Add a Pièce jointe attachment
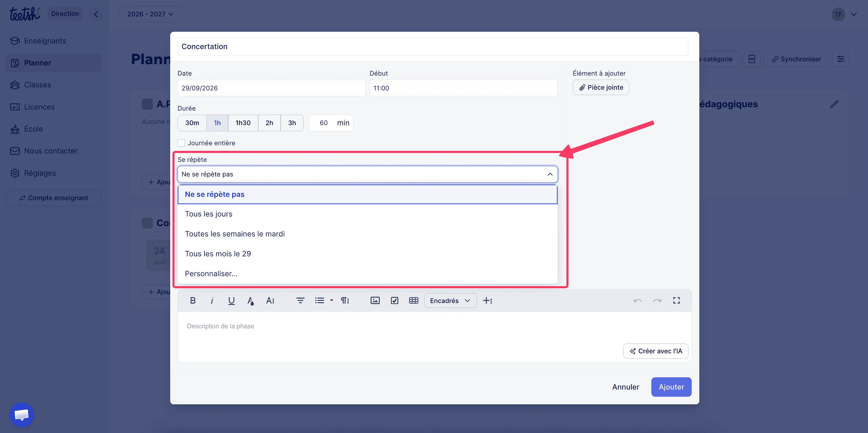 pos(601,88)
